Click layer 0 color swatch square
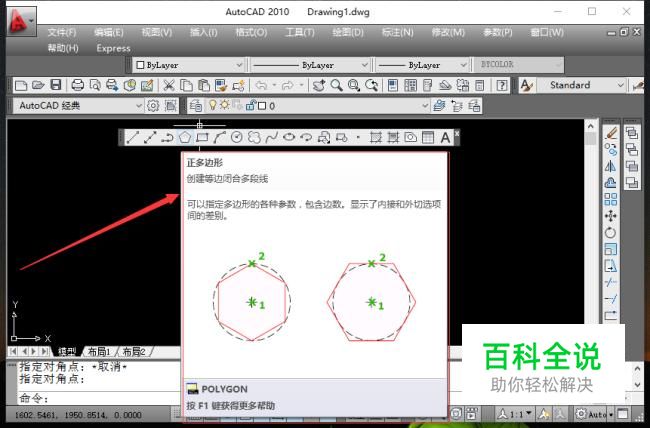650x428 pixels. point(262,106)
